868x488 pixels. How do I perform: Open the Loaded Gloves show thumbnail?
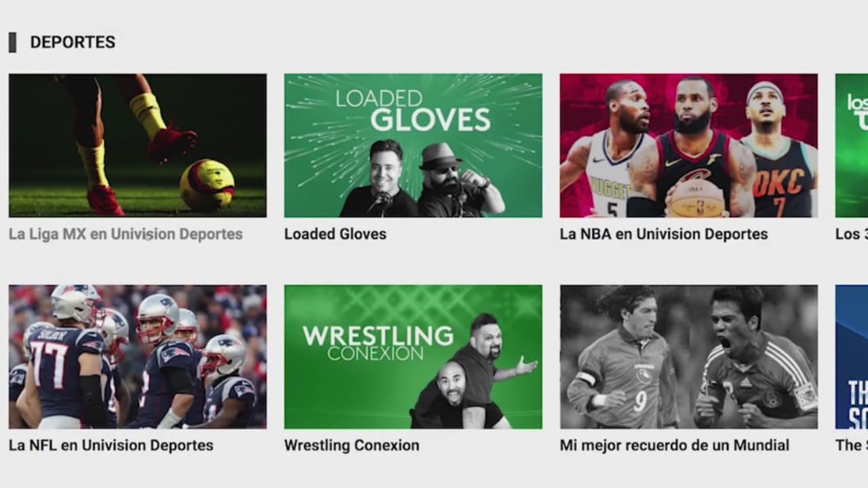[413, 145]
